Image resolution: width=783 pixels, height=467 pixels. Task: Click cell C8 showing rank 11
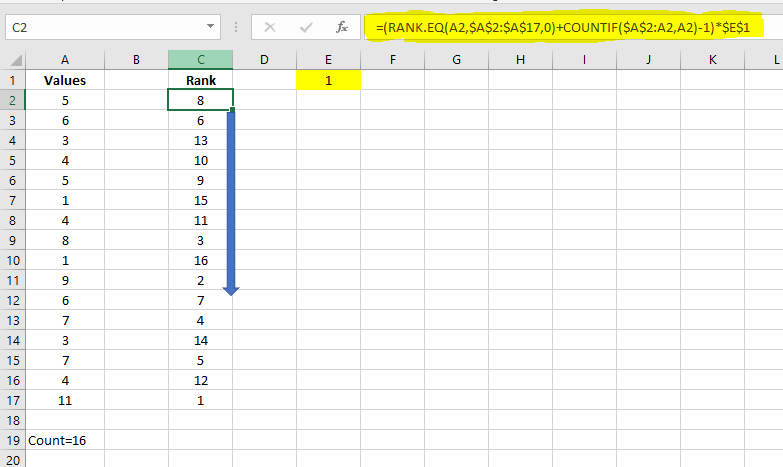tap(201, 220)
